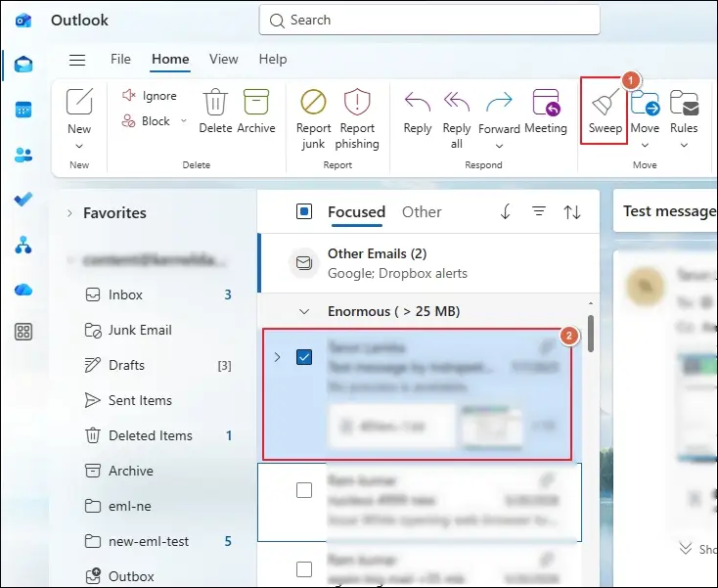Image resolution: width=718 pixels, height=588 pixels.
Task: Select the Home ribbon tab
Action: [x=170, y=59]
